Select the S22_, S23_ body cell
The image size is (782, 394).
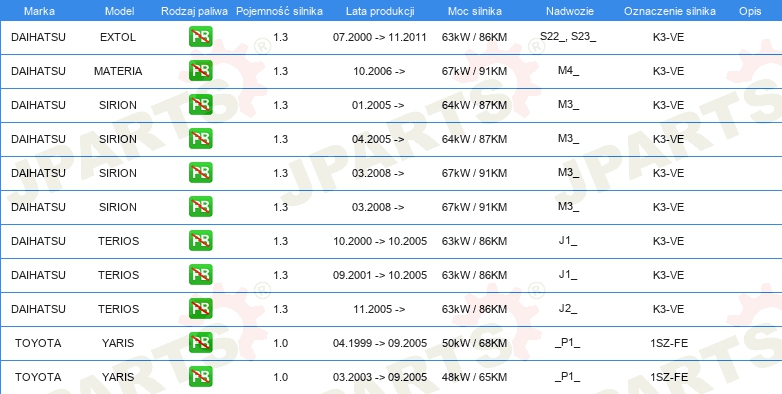[568, 36]
